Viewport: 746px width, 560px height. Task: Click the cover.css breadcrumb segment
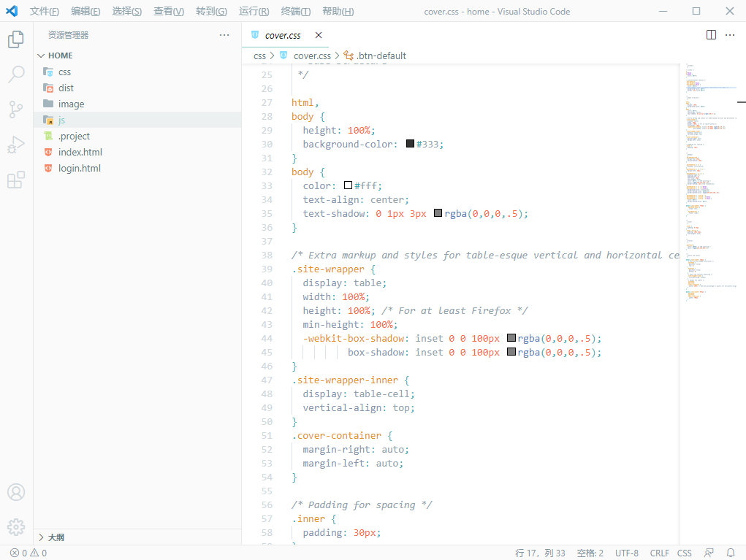312,55
